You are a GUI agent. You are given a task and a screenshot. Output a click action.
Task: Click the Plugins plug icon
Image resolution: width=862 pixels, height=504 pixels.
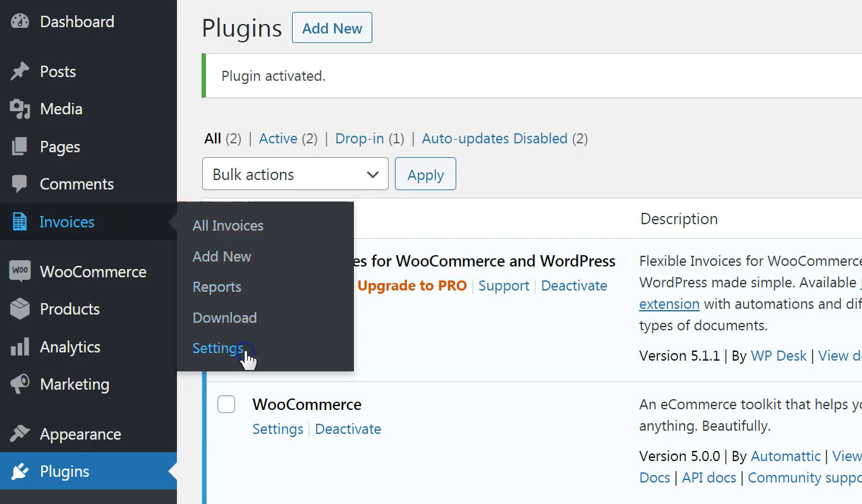20,471
